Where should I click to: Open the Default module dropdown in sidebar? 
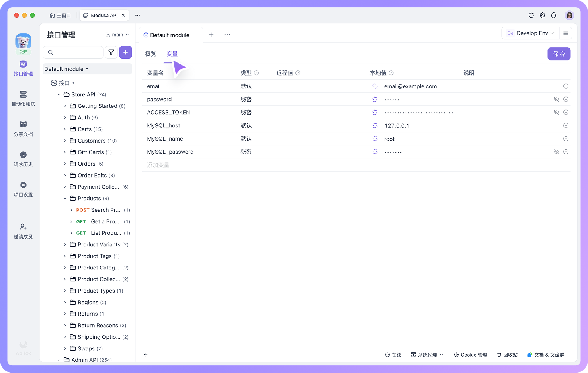click(x=87, y=69)
